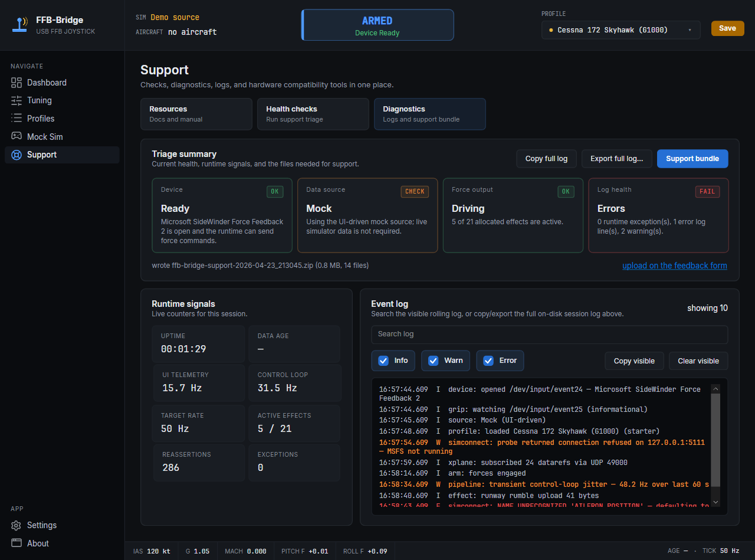Click the Device Ready triage card
Screen dimensions: 755x560
pyautogui.click(x=222, y=215)
